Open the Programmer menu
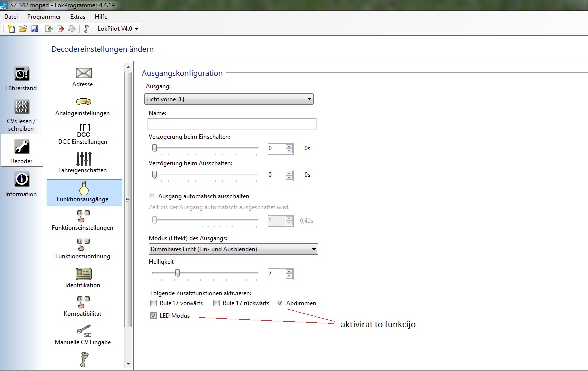Screen dimensions: 588x371 pos(44,17)
